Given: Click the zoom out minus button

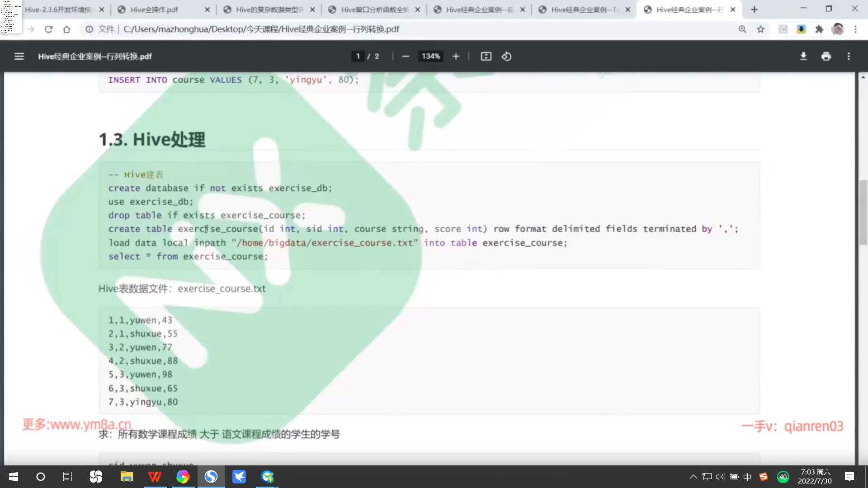Looking at the screenshot, I should tap(406, 56).
